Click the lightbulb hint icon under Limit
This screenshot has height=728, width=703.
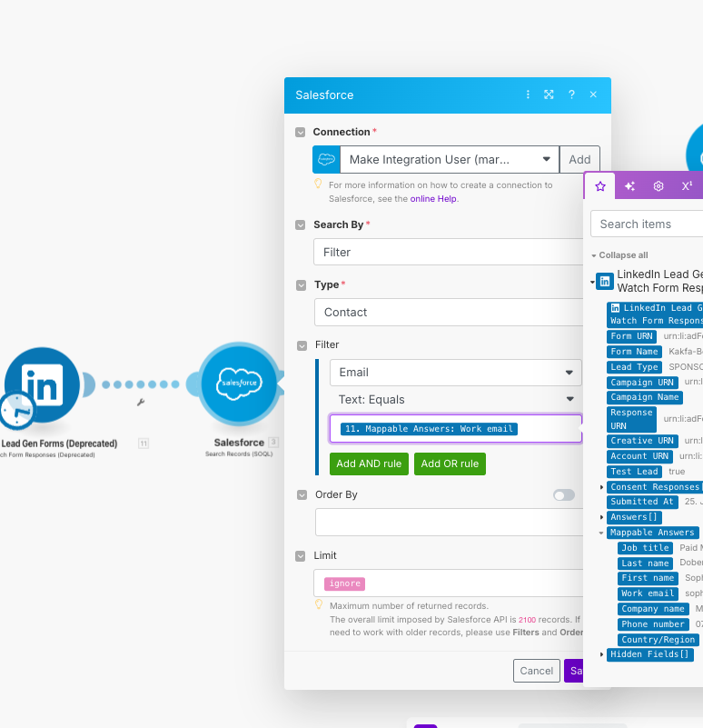[x=319, y=604]
